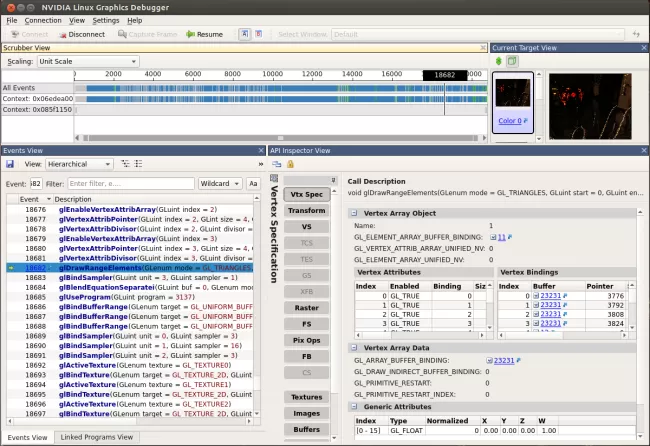Select the VS pipeline stage
This screenshot has width=650, height=446.
coord(307,227)
